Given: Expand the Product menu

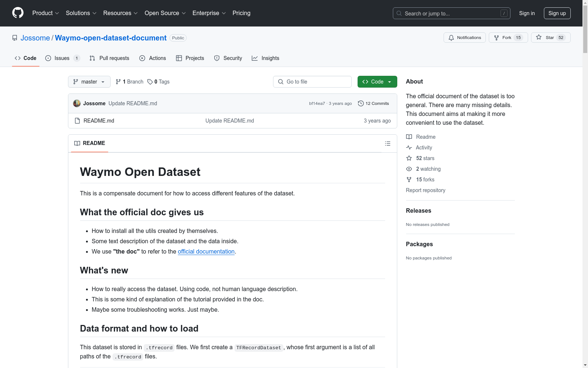Looking at the screenshot, I should pos(46,13).
